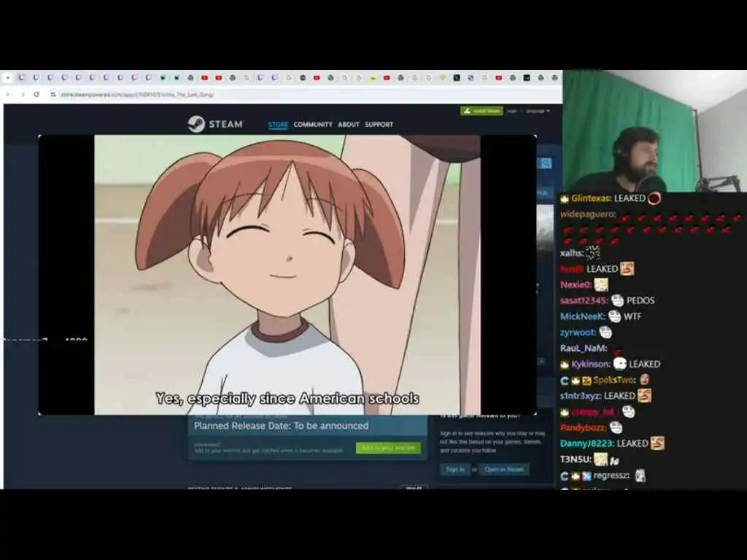Click the crown badge beside Glintexas
747x560 pixels.
pos(565,198)
